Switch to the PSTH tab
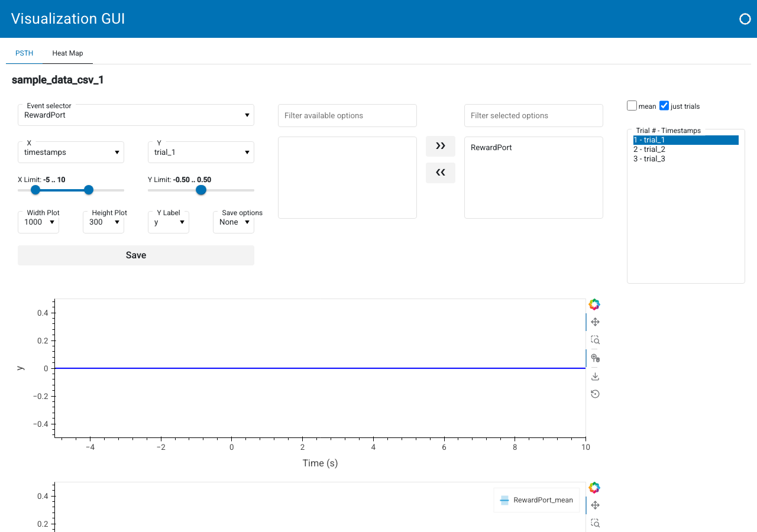 pyautogui.click(x=24, y=53)
